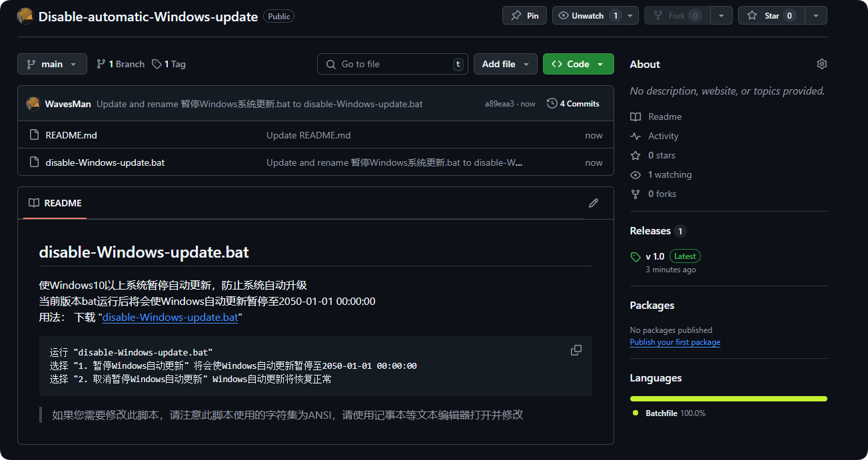The height and width of the screenshot is (460, 868).
Task: Click Publish your first package link
Action: (x=675, y=342)
